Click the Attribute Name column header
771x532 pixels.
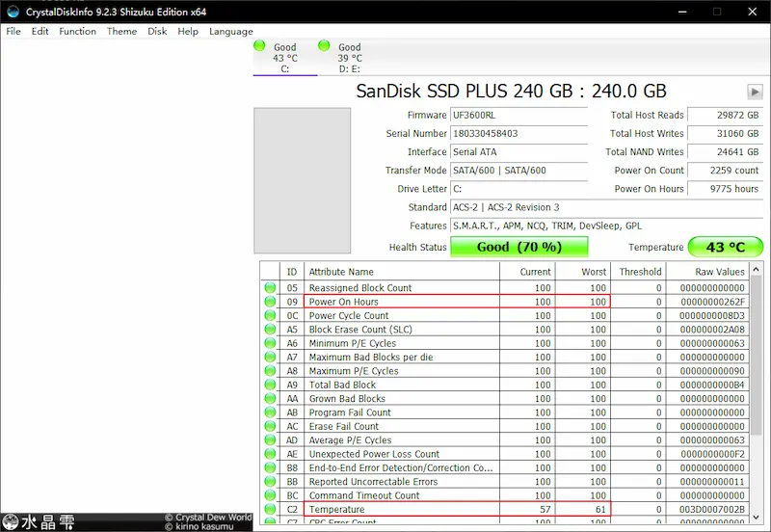point(401,272)
